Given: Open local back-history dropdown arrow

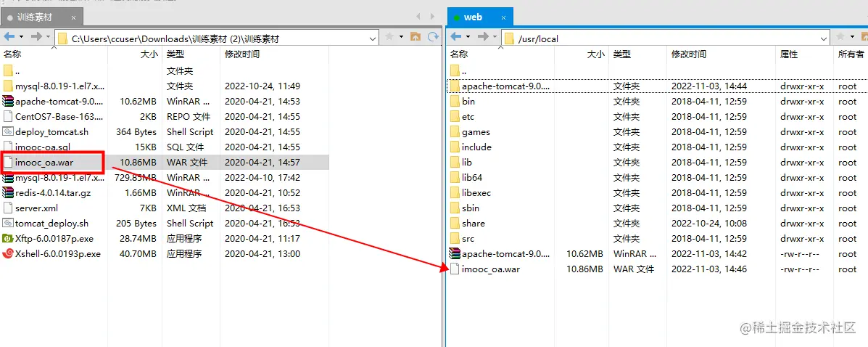Looking at the screenshot, I should pos(22,36).
